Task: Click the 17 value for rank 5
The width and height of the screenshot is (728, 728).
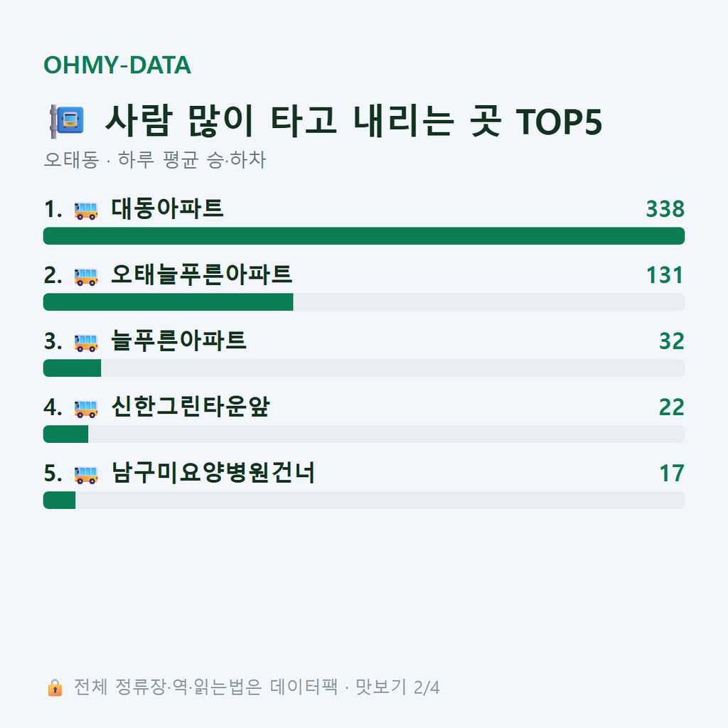Action: [x=672, y=473]
